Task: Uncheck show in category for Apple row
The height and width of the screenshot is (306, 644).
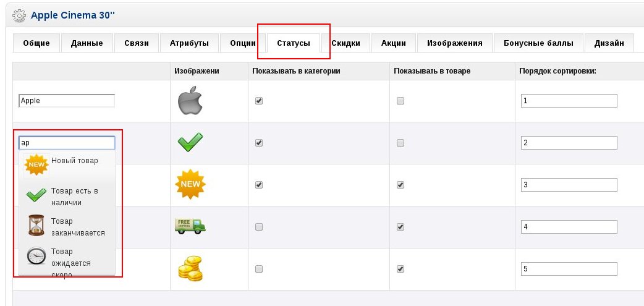Action: tap(259, 101)
